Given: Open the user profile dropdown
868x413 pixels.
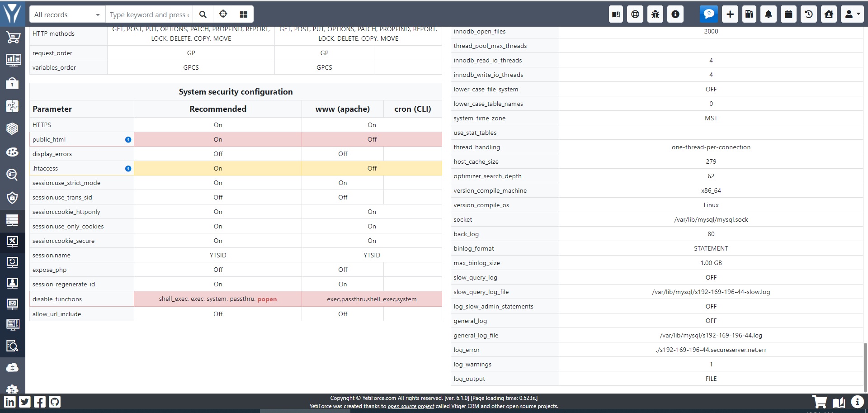Looking at the screenshot, I should coord(852,14).
